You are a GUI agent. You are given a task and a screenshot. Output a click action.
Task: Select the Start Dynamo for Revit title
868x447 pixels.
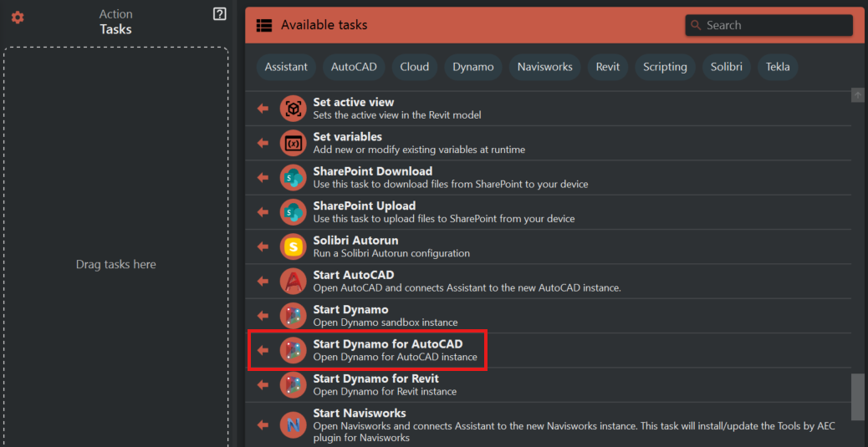coord(375,378)
